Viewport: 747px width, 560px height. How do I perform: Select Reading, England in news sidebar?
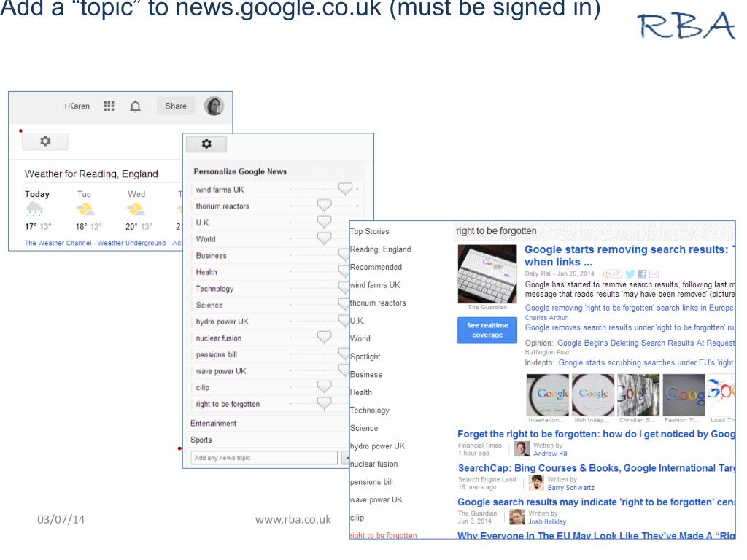coord(381,249)
